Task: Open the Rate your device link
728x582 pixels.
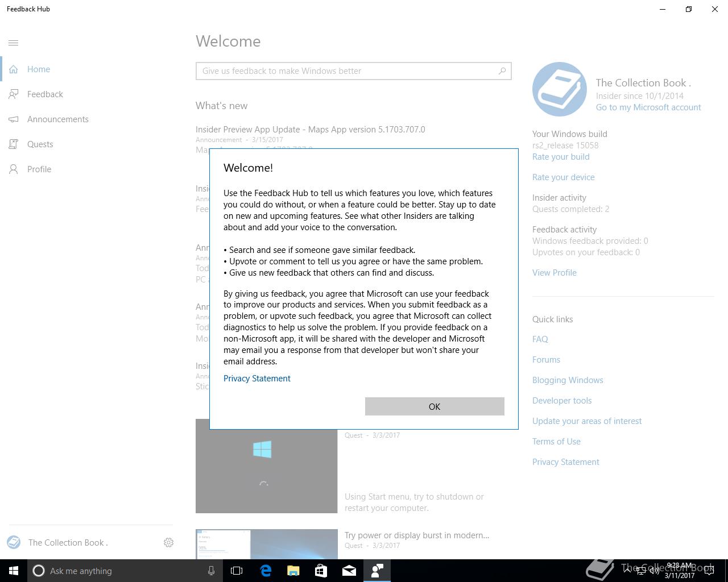Action: [564, 177]
